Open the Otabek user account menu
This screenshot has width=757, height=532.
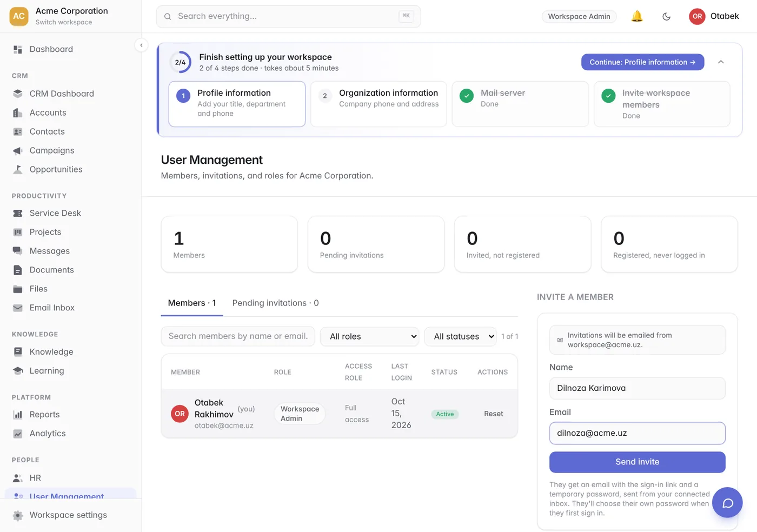pos(714,16)
